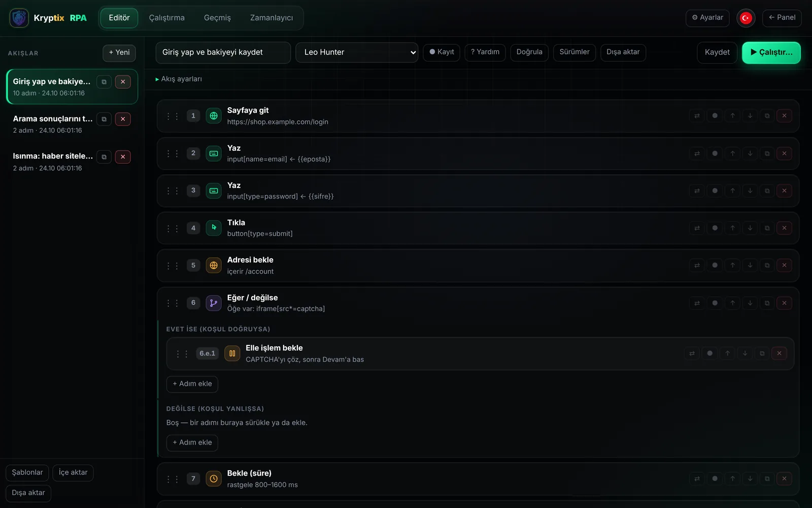812x508 pixels.
Task: Duplicate the 'Giriş yap ve bakiye...' flow
Action: click(104, 82)
